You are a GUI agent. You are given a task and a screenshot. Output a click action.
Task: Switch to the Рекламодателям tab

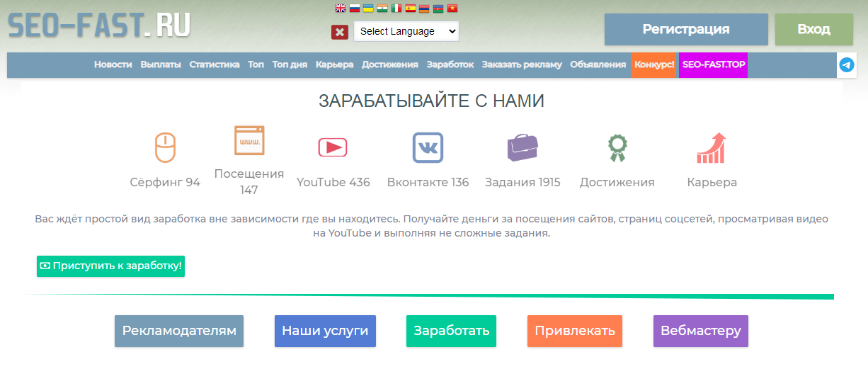pos(179,331)
